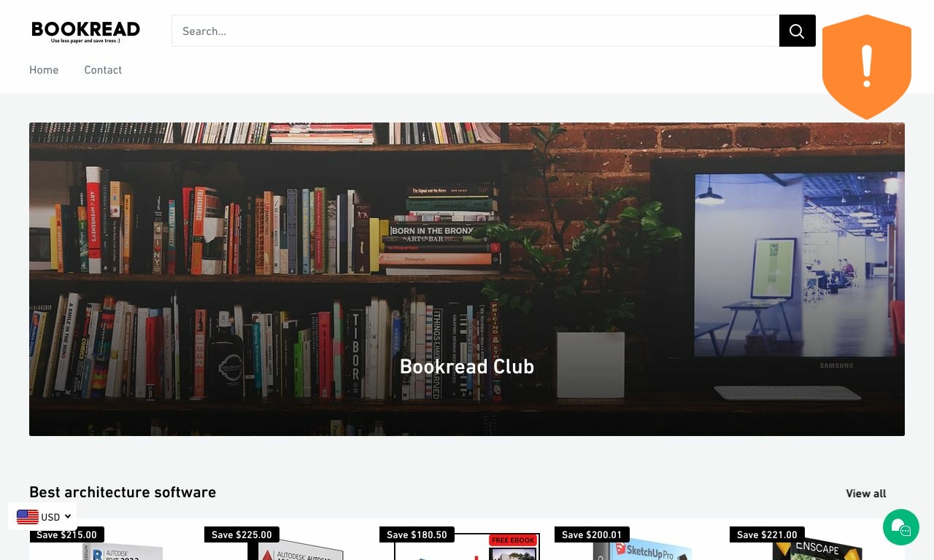Click the Save $215.00 badge

[x=66, y=534]
